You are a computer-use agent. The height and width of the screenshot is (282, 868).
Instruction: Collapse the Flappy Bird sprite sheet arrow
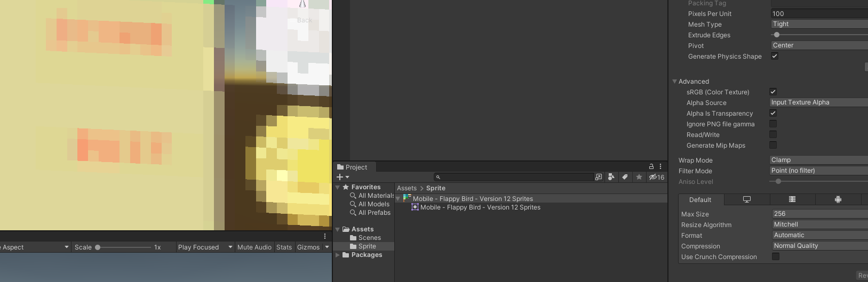pos(398,199)
